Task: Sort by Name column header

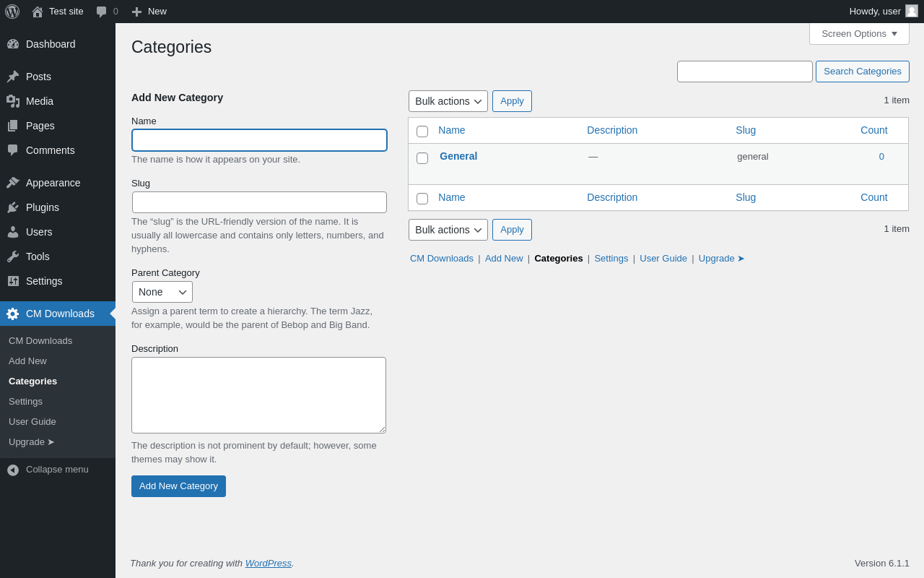Action: pyautogui.click(x=452, y=130)
